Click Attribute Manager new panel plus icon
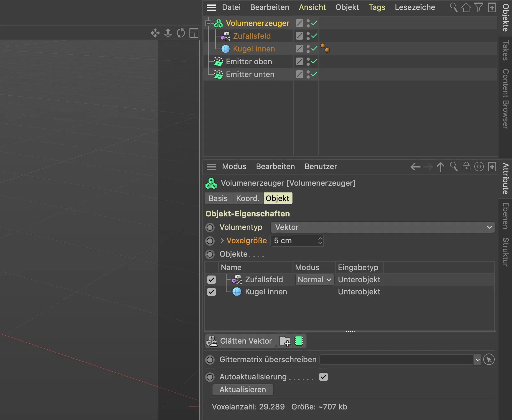 [x=492, y=167]
